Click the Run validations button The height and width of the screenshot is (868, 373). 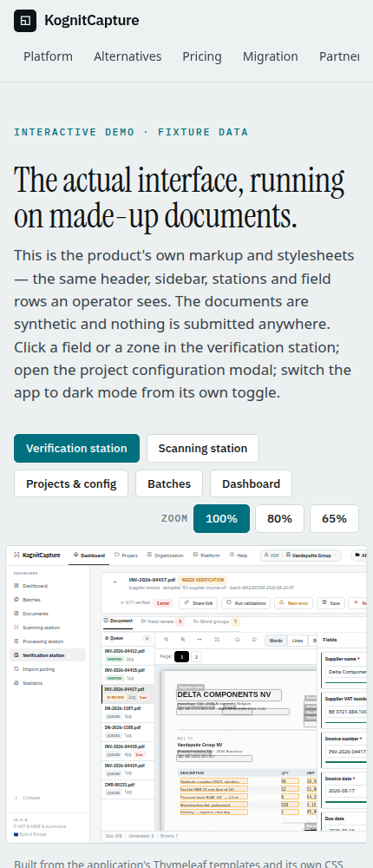pos(246,603)
